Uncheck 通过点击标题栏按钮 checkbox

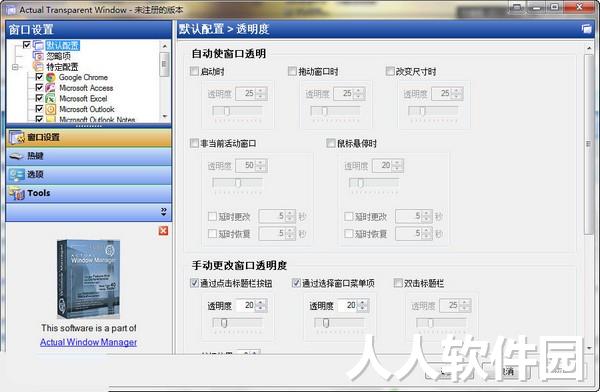(x=194, y=283)
